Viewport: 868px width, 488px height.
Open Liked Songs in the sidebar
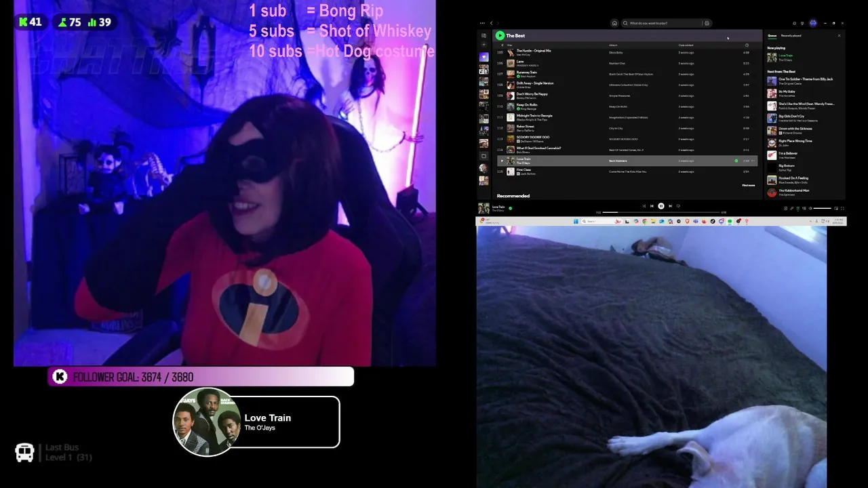point(484,57)
